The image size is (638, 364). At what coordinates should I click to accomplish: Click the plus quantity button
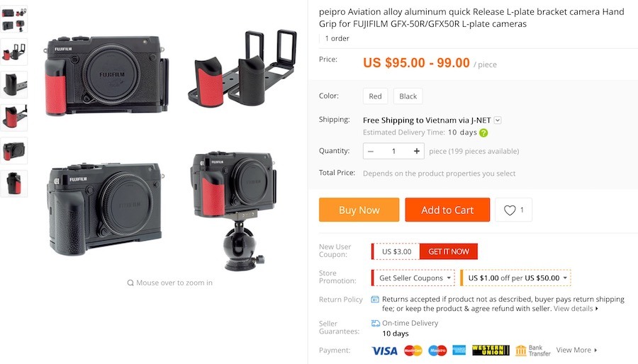tap(417, 151)
